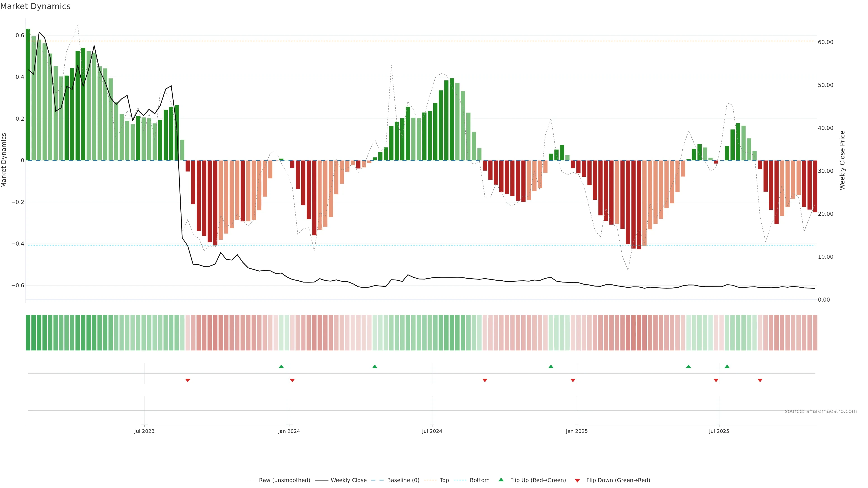Click the Market Dynamics chart title
The height and width of the screenshot is (488, 868).
[35, 6]
